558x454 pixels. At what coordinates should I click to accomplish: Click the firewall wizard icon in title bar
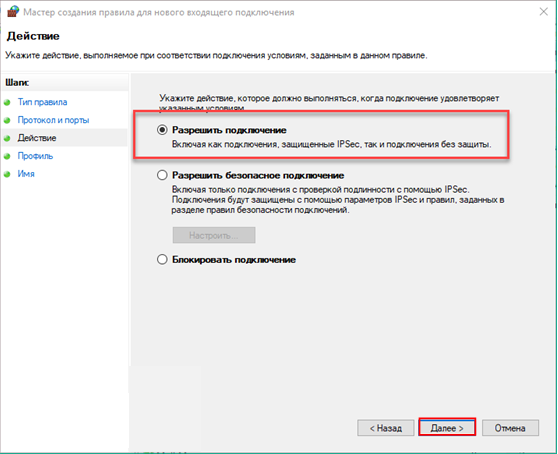(x=13, y=12)
